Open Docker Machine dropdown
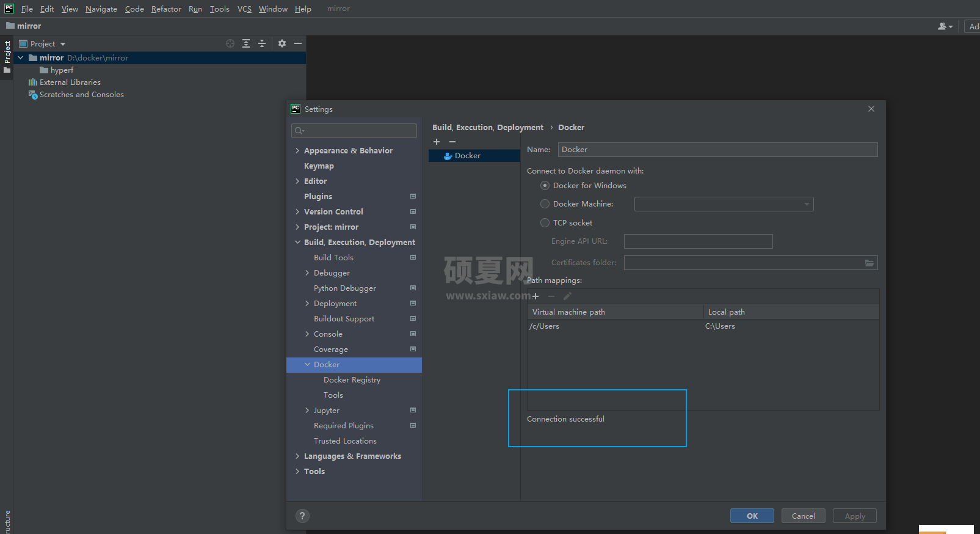This screenshot has height=534, width=980. (x=724, y=204)
